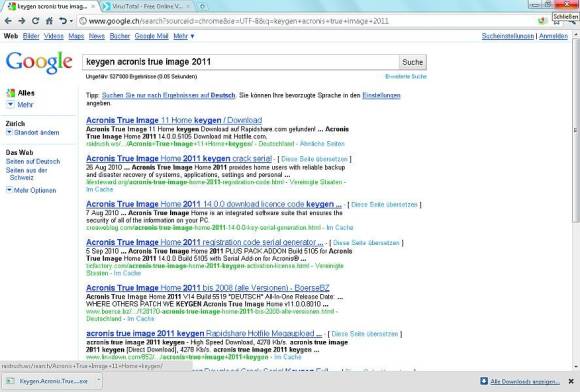Go to the home page icon
This screenshot has width=580, height=392.
[x=49, y=21]
